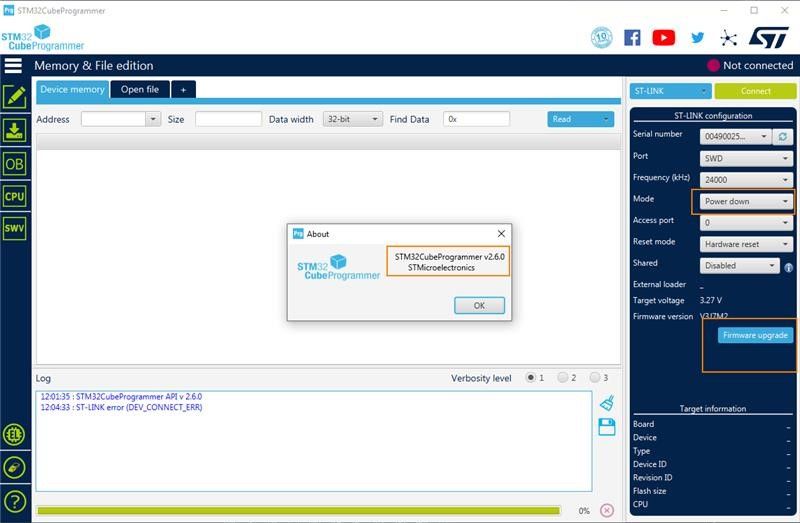The image size is (800, 523).
Task: Click the full chip erase icon
Action: point(14,467)
